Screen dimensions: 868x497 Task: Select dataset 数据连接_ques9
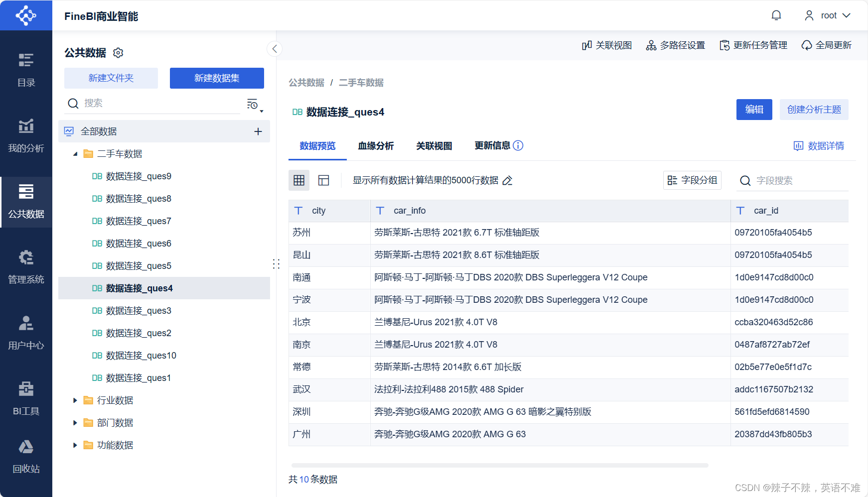(164, 176)
